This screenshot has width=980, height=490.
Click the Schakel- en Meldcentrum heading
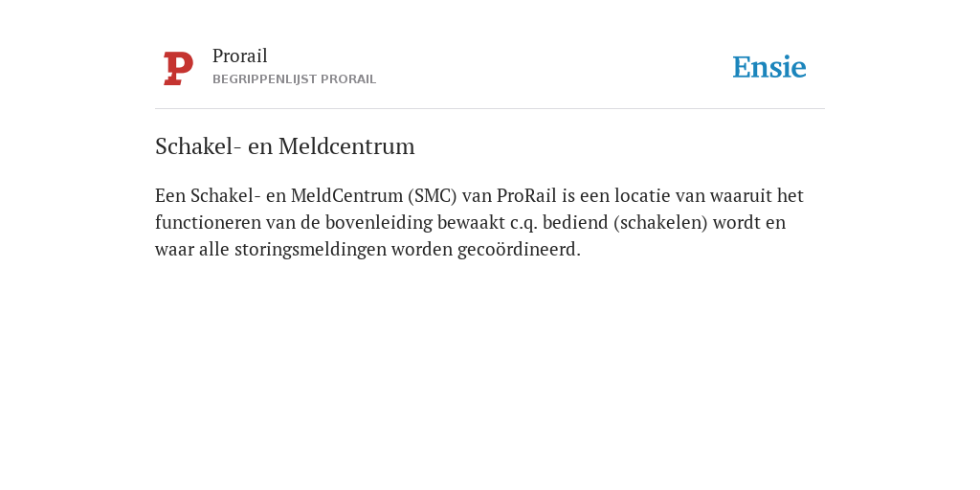coord(285,146)
